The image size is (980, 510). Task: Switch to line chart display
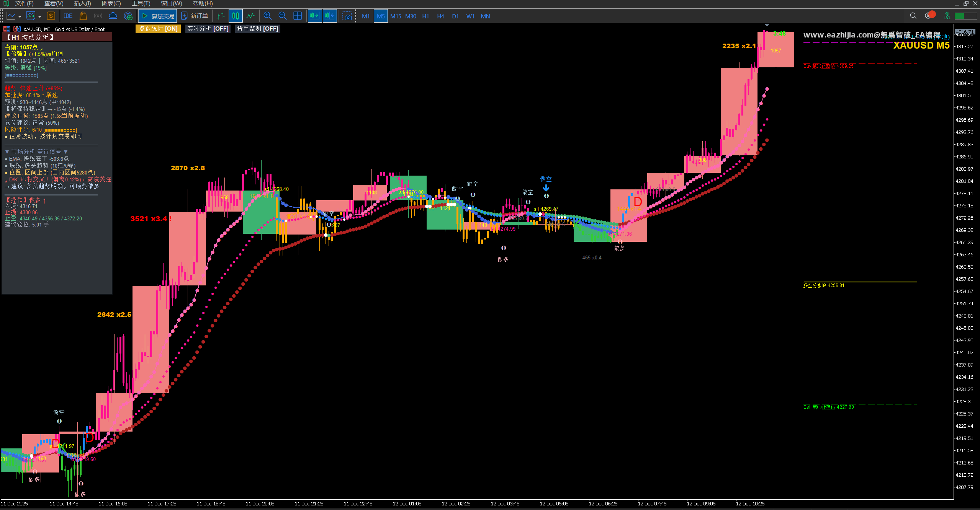pos(250,16)
